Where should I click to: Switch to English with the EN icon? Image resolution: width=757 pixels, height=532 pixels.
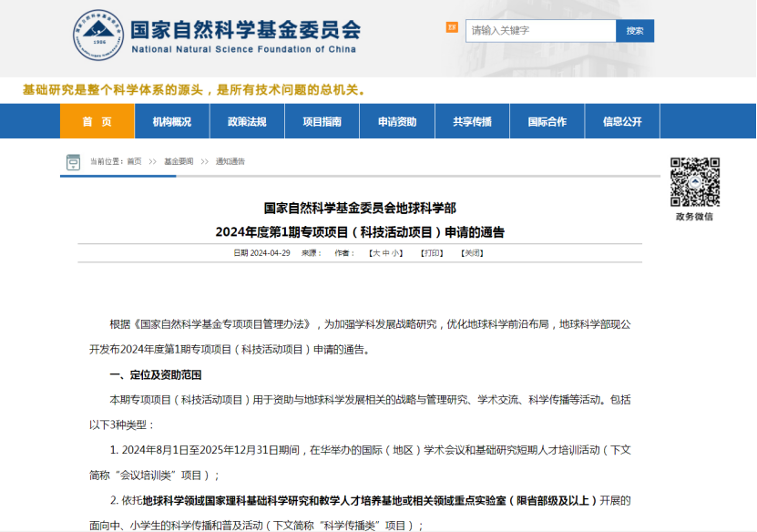pyautogui.click(x=452, y=27)
